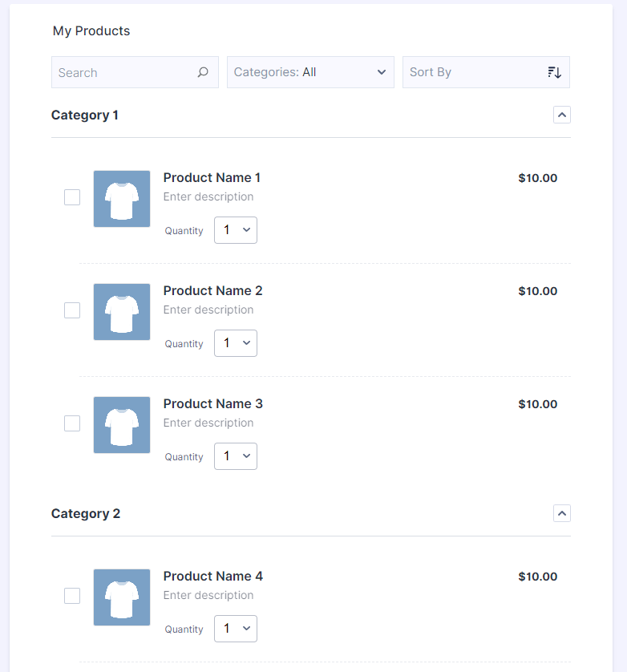Image resolution: width=627 pixels, height=672 pixels.
Task: Click the Quantity label for Product Name 1
Action: point(184,231)
